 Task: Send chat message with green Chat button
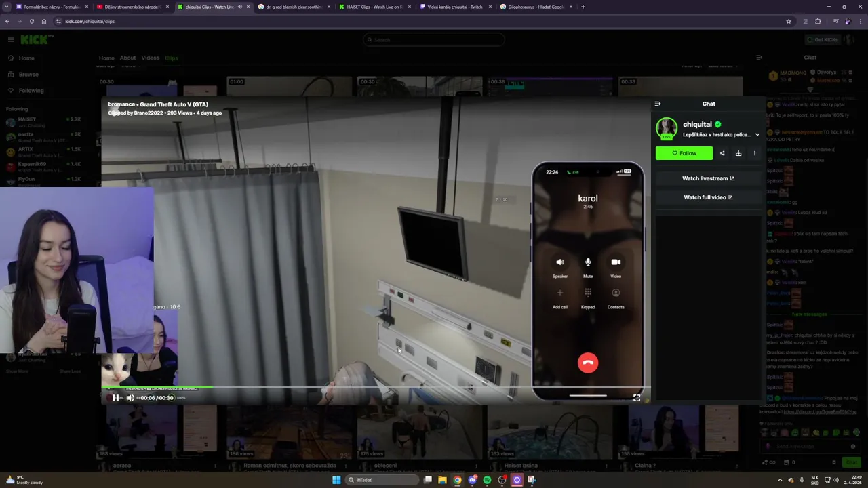pos(850,462)
